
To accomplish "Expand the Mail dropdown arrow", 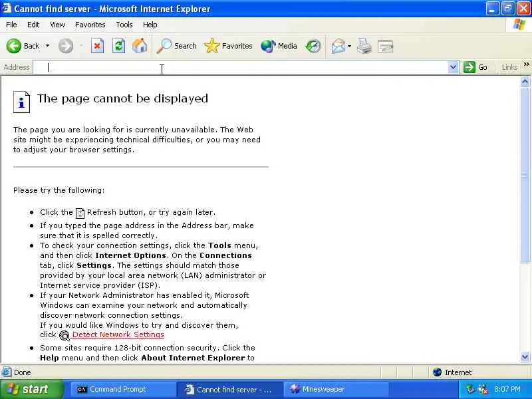I will point(350,46).
